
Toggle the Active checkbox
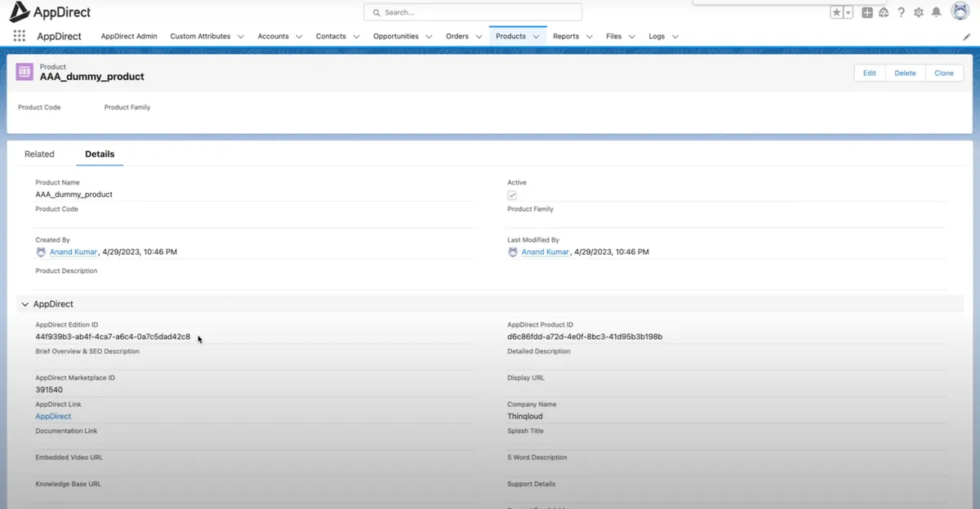512,195
